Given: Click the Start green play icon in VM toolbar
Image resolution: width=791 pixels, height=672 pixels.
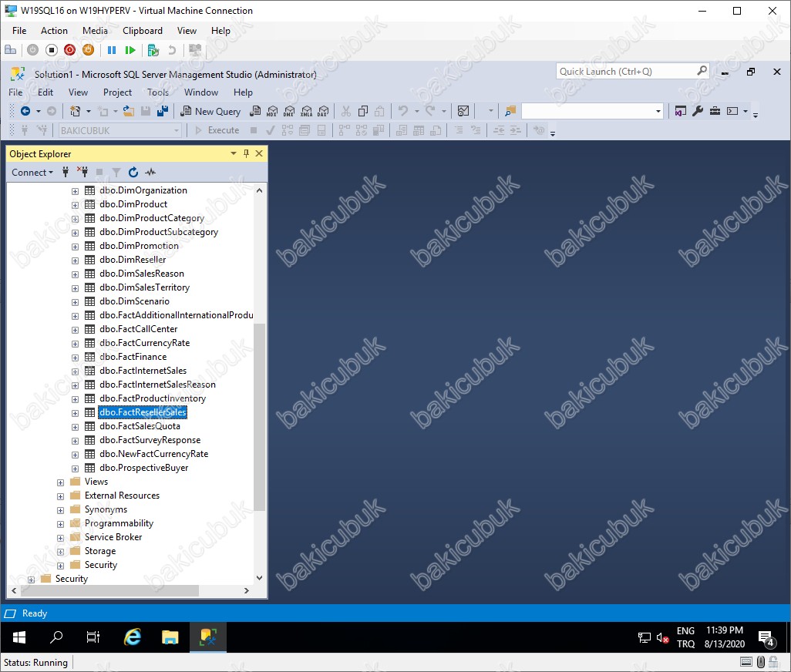Looking at the screenshot, I should point(130,50).
